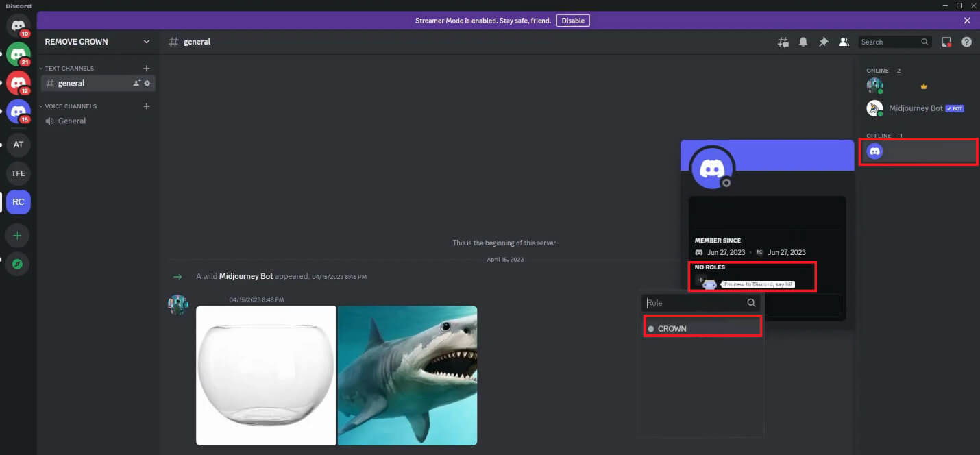Click the search magnifier in Role field

coord(751,303)
